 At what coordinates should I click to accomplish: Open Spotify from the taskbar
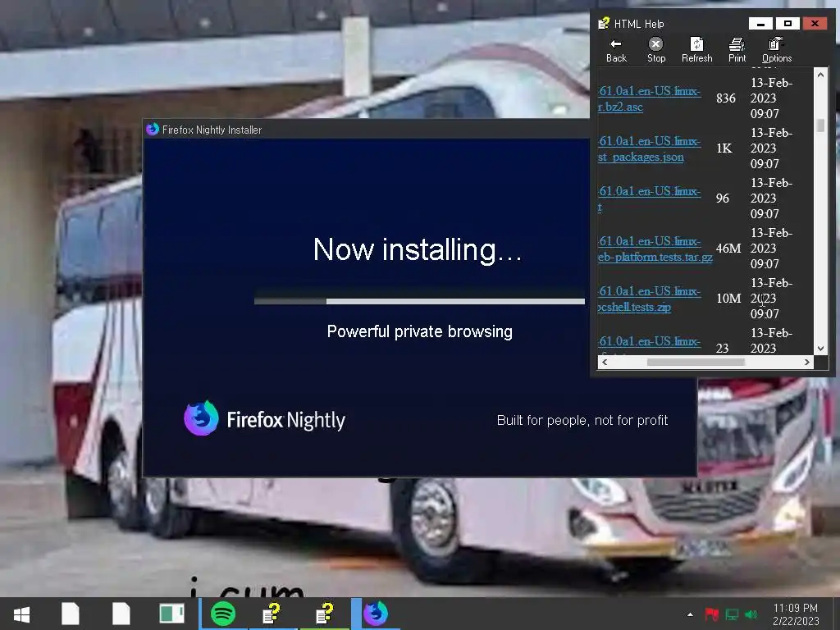223,614
